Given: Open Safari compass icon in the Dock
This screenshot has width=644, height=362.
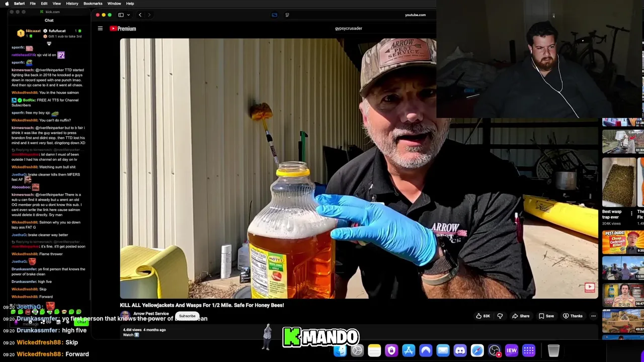Looking at the screenshot, I should pos(477,350).
